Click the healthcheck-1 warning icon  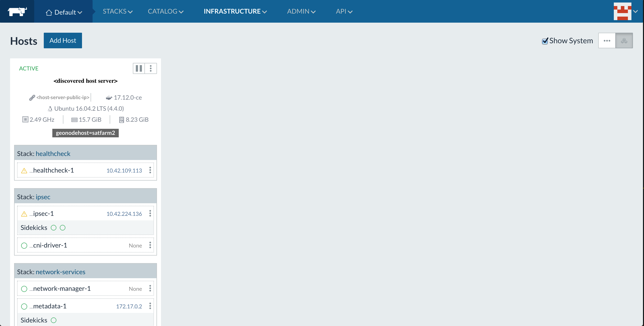[x=24, y=171]
